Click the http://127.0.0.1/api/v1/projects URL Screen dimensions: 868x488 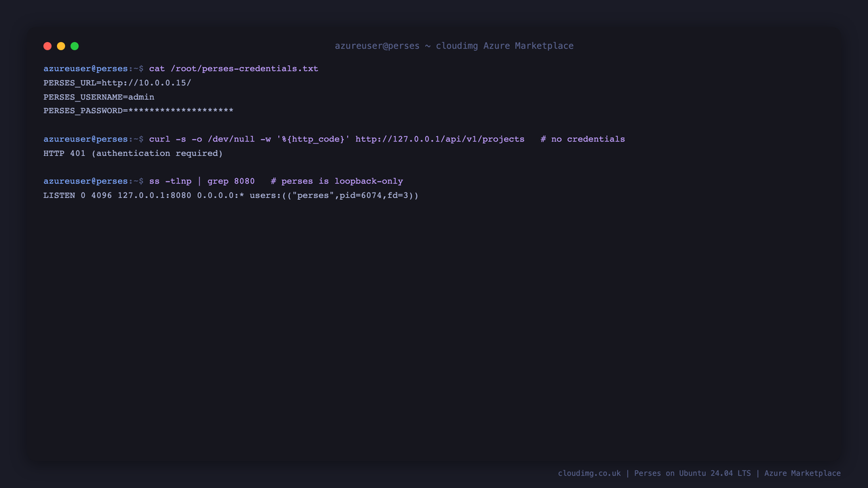[440, 139]
